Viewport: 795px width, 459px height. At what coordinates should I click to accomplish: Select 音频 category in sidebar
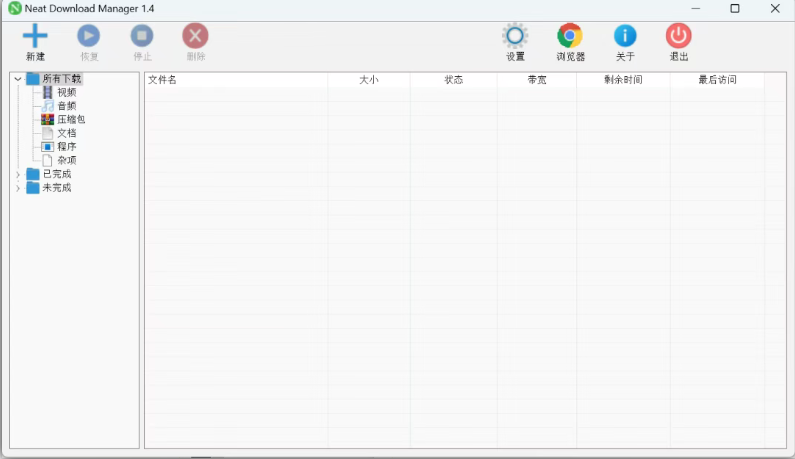click(x=66, y=106)
